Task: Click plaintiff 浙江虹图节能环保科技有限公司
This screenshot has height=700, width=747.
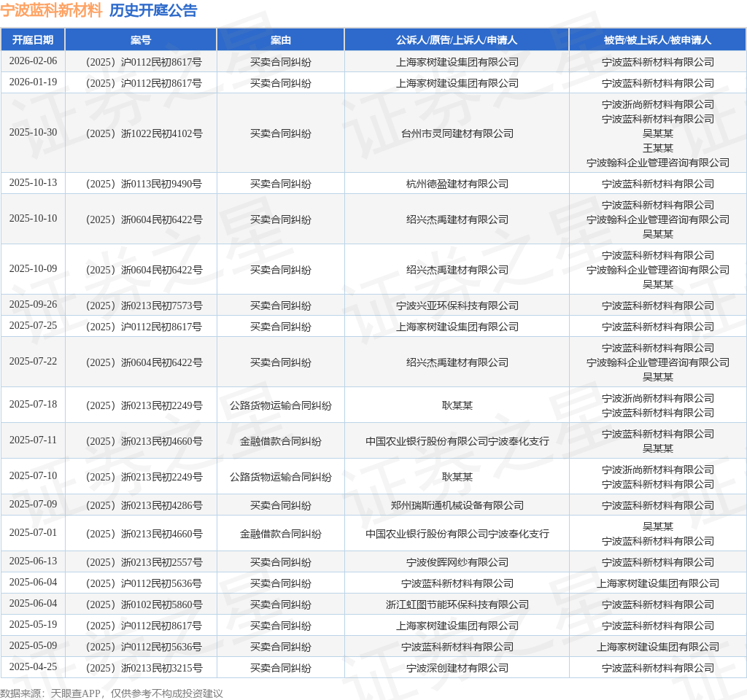Action: click(457, 604)
